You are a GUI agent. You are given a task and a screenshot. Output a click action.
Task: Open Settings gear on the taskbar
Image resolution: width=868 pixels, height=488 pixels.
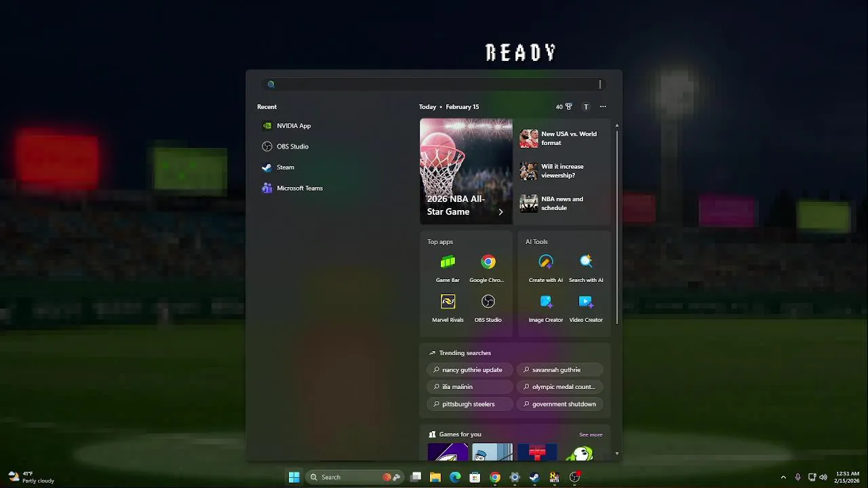tap(515, 477)
